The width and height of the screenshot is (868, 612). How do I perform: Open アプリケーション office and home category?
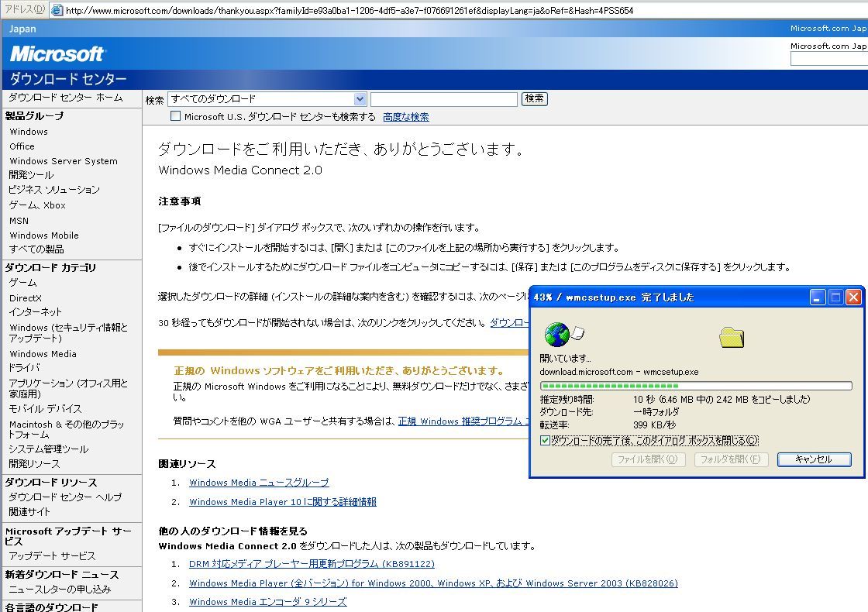[68, 388]
